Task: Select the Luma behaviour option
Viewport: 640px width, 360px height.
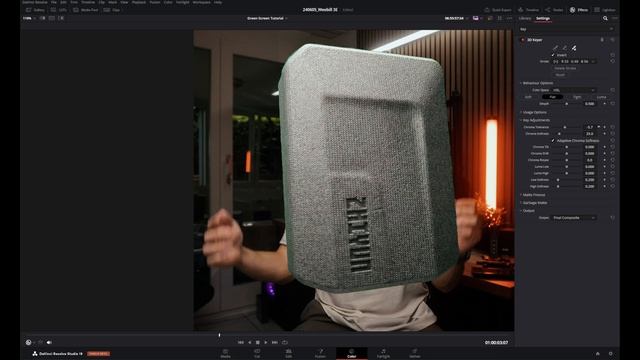Action: pos(601,97)
